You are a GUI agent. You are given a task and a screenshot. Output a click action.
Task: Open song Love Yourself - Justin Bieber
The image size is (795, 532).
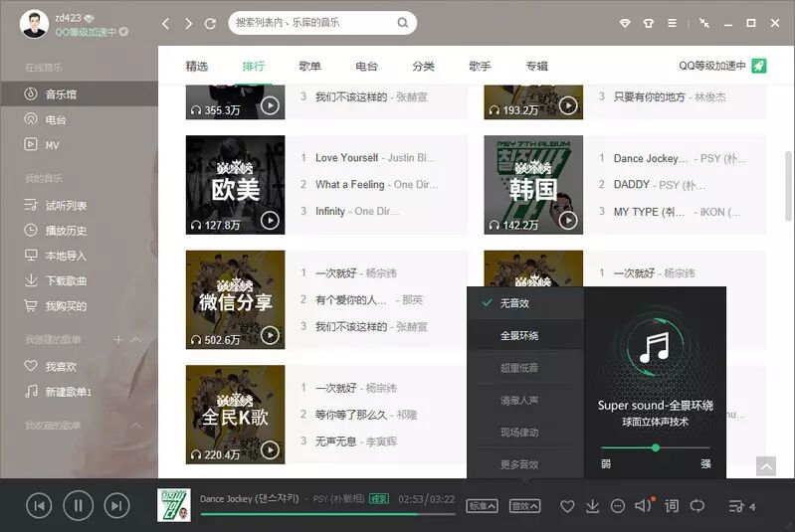375,157
